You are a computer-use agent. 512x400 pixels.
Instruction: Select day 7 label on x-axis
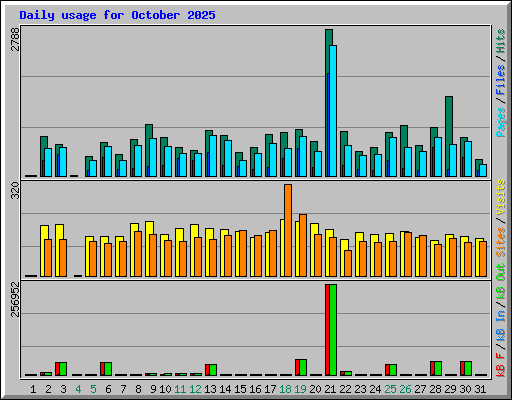(x=123, y=389)
